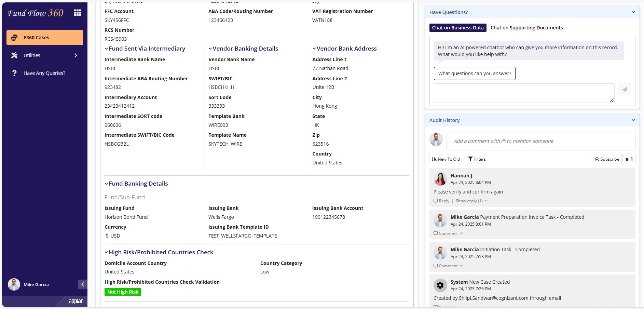Switch to Chat on Supporting Documents tab
The height and width of the screenshot is (309, 644).
point(526,28)
